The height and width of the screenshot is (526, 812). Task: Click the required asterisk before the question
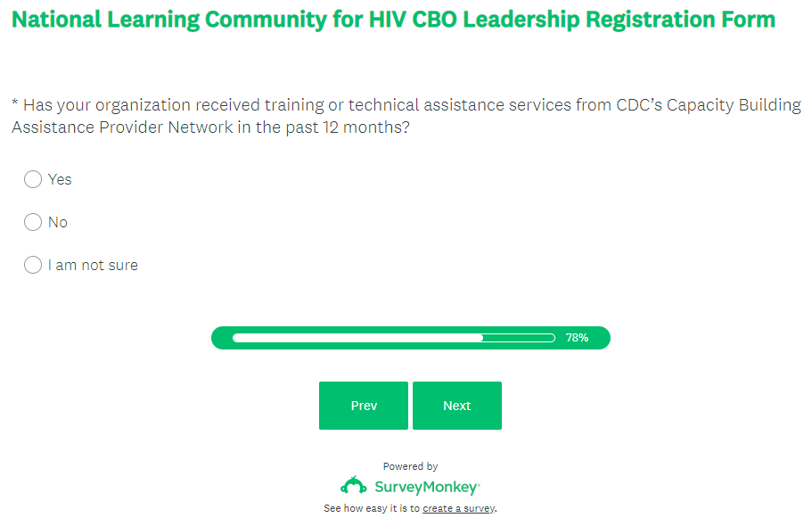15,105
